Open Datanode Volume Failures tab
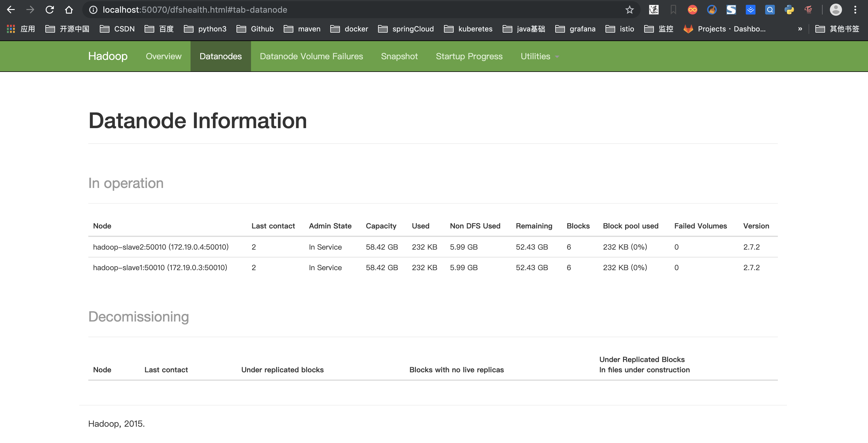 click(x=311, y=56)
